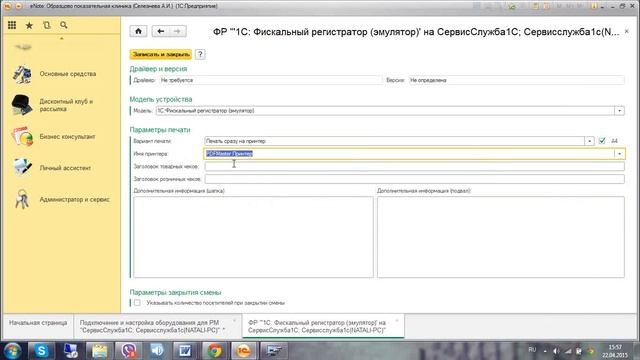Navigate forward with right arrow

[178, 31]
